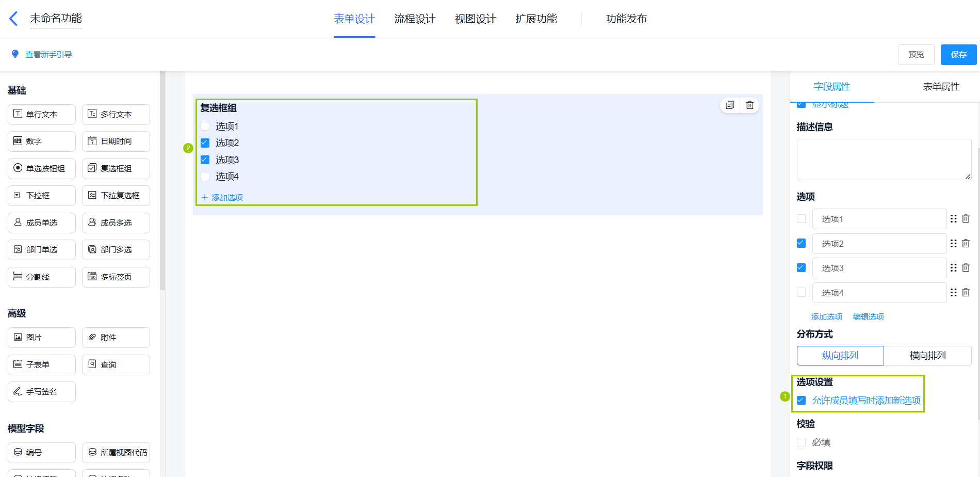Add 所属视图代码 model field
980x477 pixels.
tap(116, 453)
